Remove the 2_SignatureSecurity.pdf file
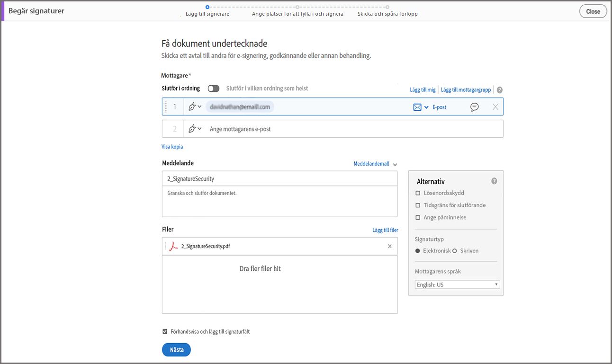 coord(389,246)
